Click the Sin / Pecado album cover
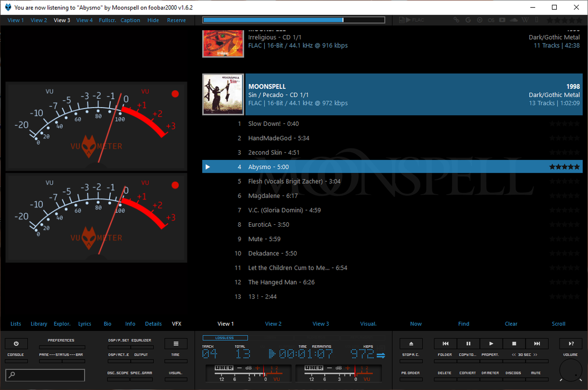Viewport: 588px width, 390px height. 223,95
